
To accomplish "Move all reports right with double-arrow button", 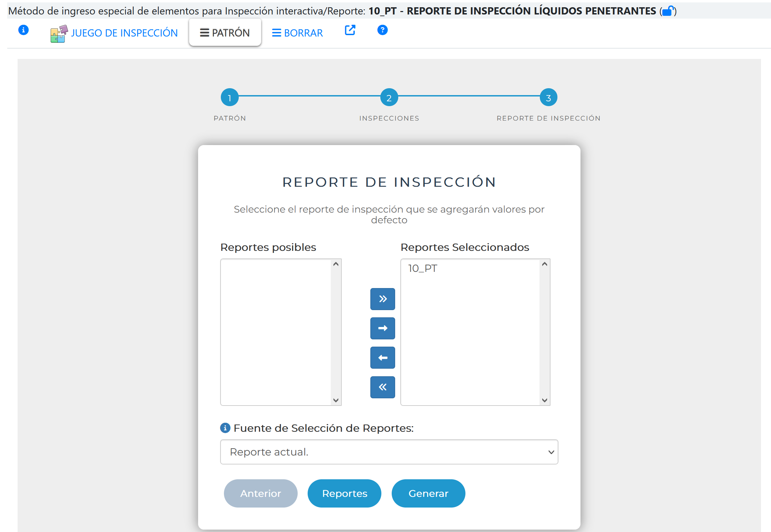I will pyautogui.click(x=382, y=299).
